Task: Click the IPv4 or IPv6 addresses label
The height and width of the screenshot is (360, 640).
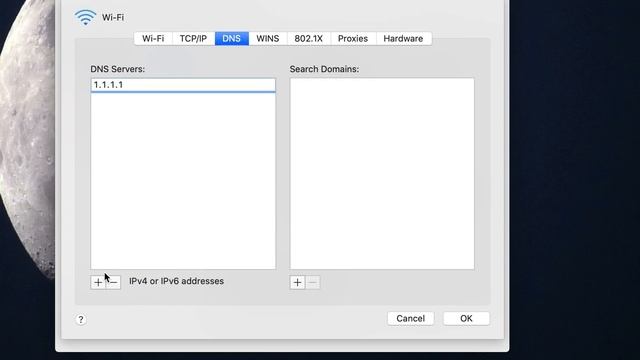Action: tap(176, 281)
